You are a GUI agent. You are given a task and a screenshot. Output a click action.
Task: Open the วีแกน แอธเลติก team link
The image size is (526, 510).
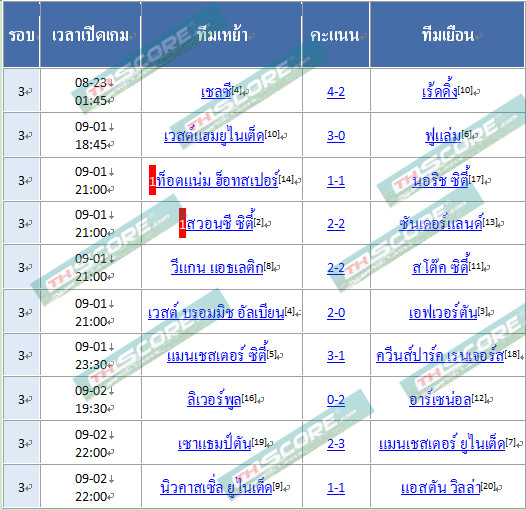217,267
